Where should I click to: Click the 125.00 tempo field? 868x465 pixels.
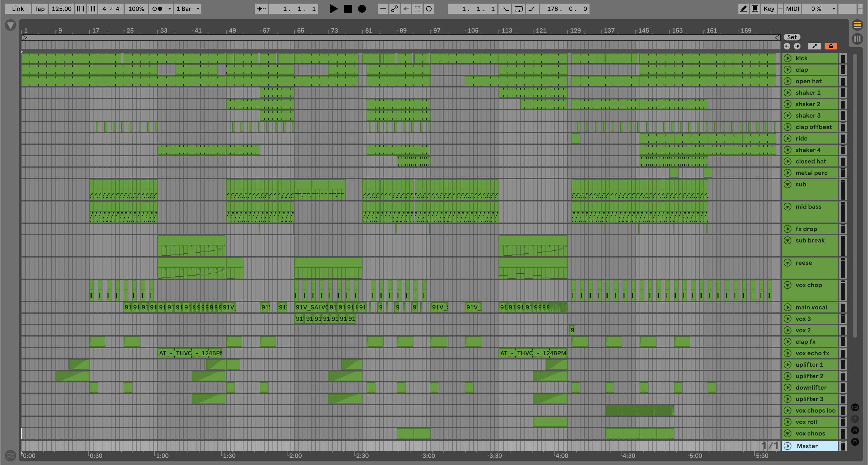61,9
